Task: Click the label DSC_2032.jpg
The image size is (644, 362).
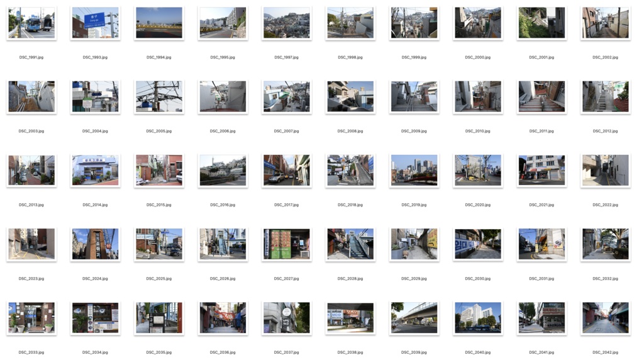Action: click(x=606, y=279)
